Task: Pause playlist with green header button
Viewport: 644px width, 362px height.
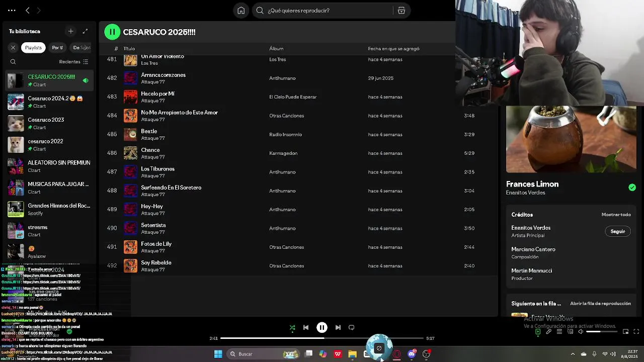Action: [x=112, y=32]
